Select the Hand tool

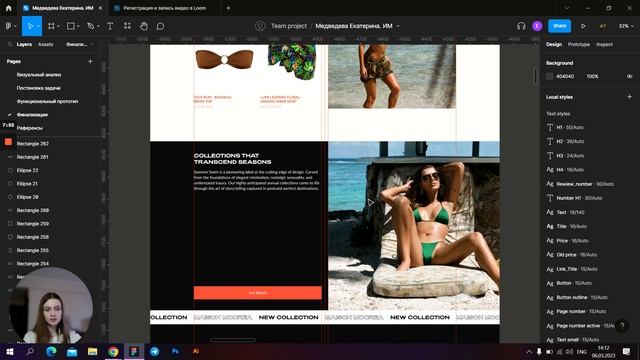144,26
